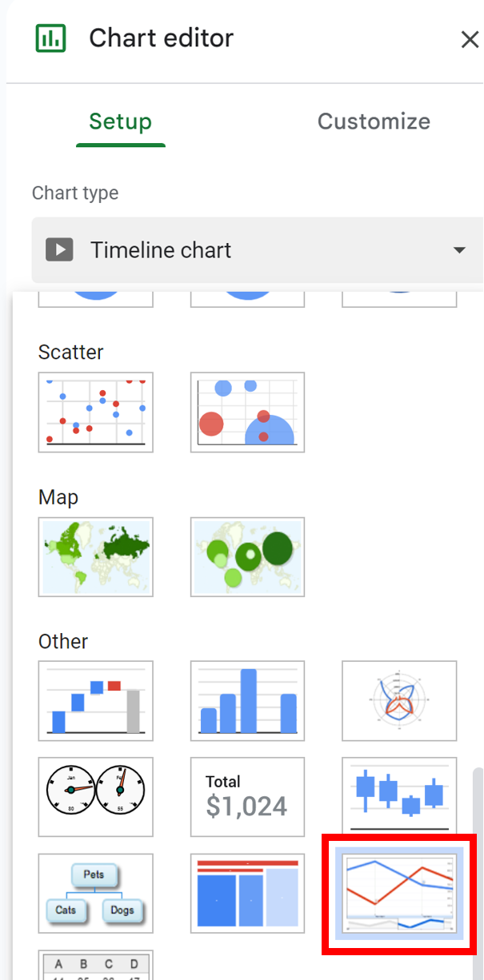Choose the histogram chart thumbnail

(x=247, y=701)
